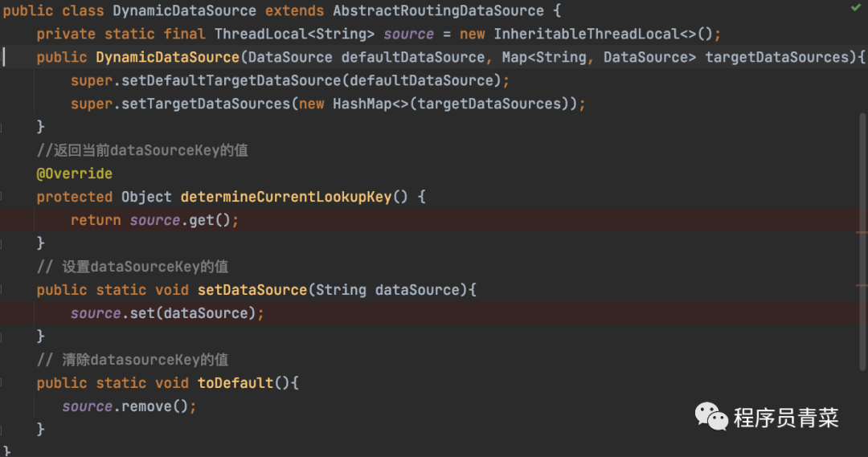Click setDataSource method name

[252, 289]
